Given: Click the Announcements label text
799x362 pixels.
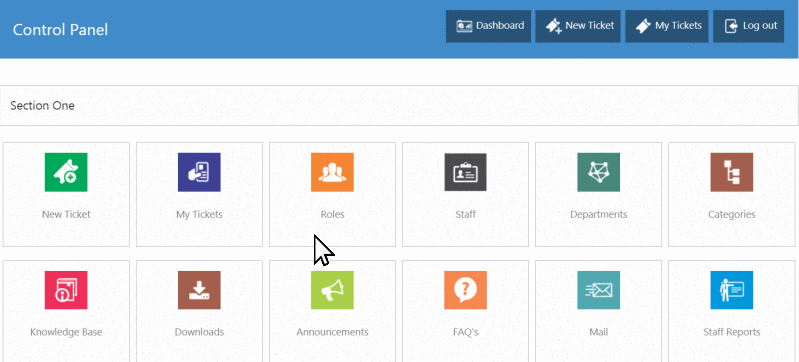Looking at the screenshot, I should click(332, 332).
